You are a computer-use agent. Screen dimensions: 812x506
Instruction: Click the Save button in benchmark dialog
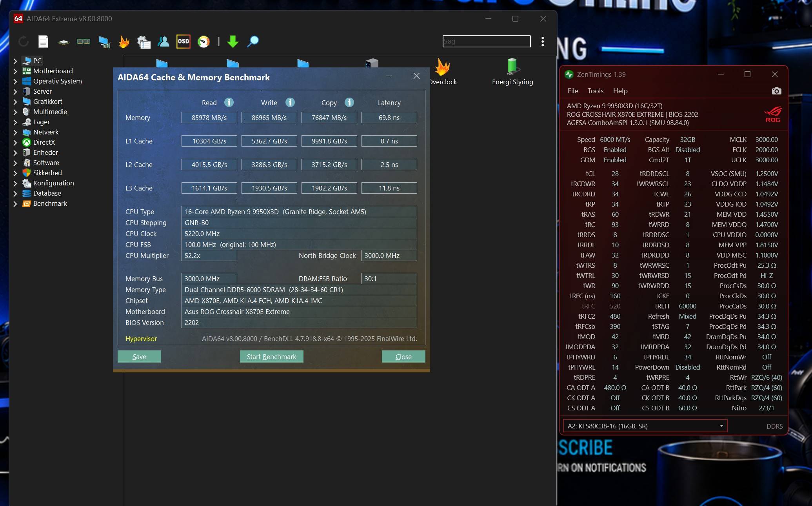[x=139, y=357]
